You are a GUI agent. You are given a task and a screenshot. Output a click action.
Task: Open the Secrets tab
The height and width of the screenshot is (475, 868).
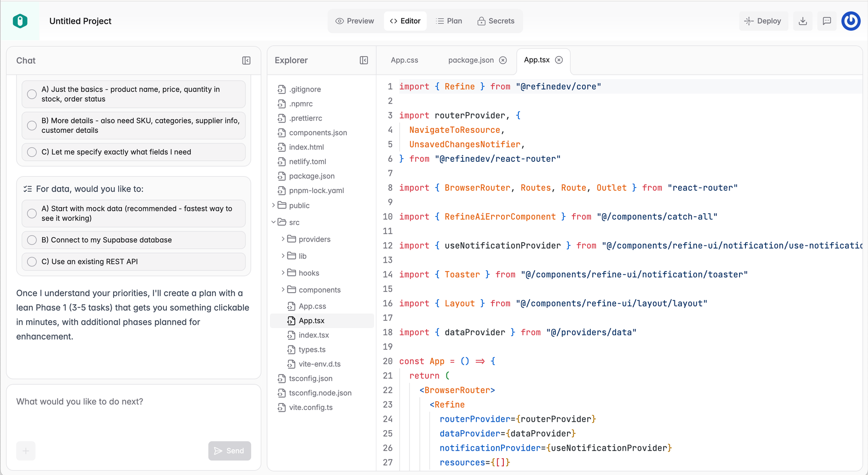click(x=495, y=21)
